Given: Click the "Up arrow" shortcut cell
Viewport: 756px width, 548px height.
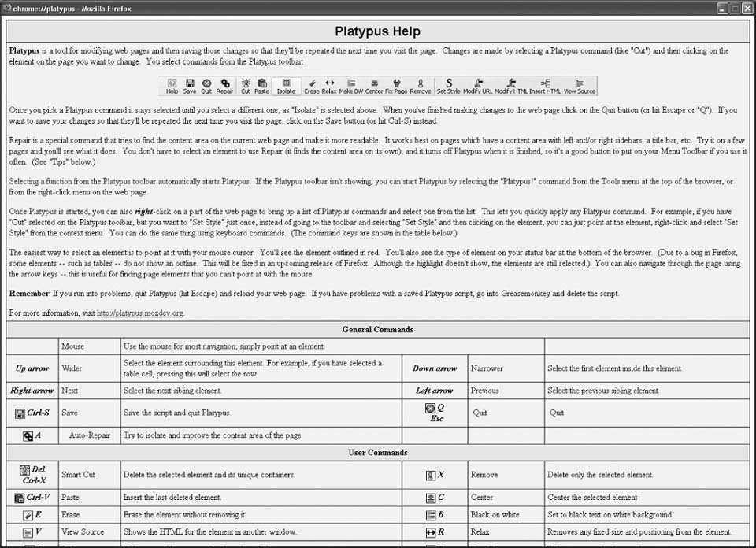Looking at the screenshot, I should tap(32, 368).
